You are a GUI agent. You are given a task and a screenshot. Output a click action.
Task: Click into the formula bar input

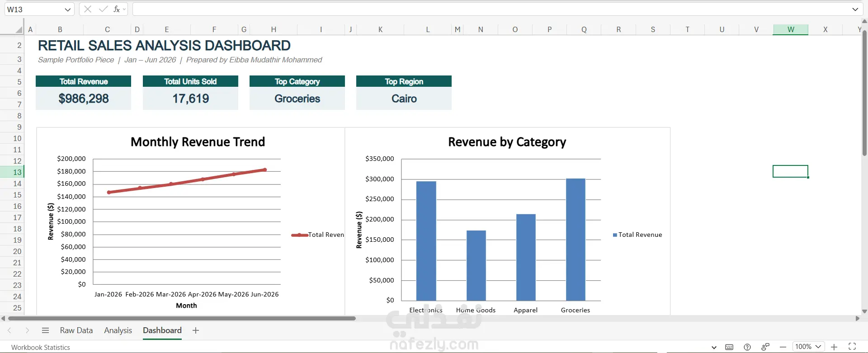491,9
